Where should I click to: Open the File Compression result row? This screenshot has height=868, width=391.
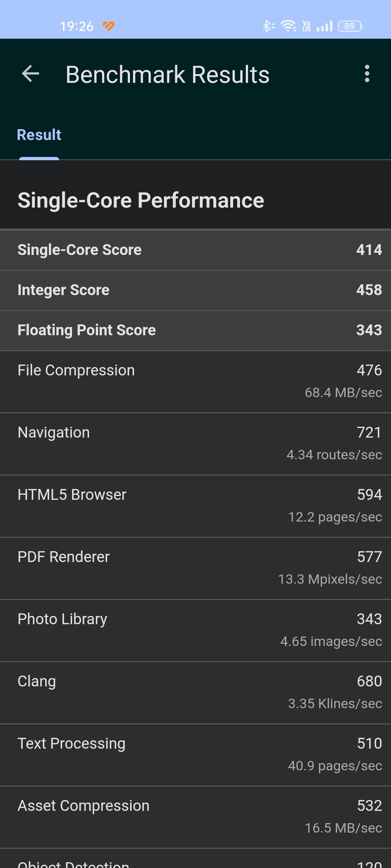tap(195, 382)
